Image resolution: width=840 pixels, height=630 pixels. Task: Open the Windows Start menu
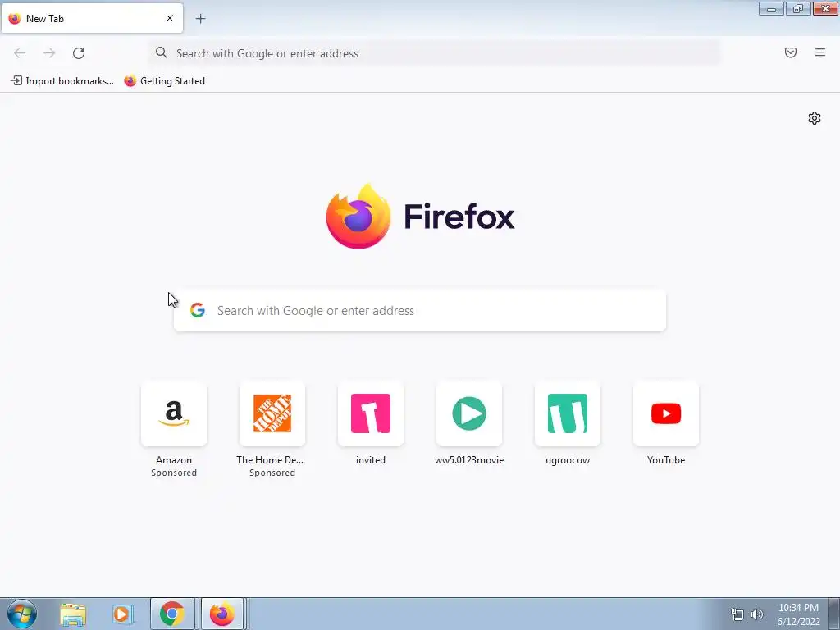(22, 614)
